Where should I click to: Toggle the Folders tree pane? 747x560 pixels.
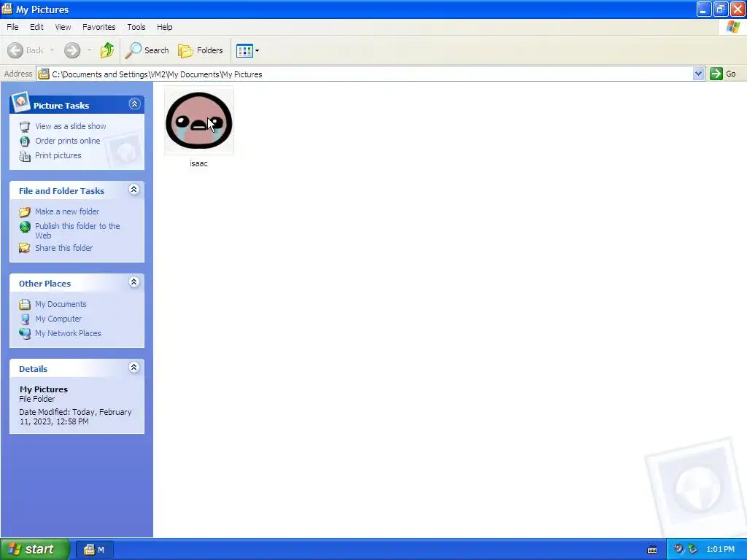point(201,50)
